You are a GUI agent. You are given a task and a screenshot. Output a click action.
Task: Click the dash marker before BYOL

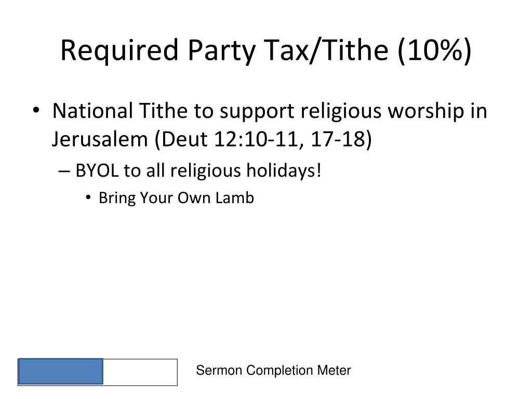(64, 171)
